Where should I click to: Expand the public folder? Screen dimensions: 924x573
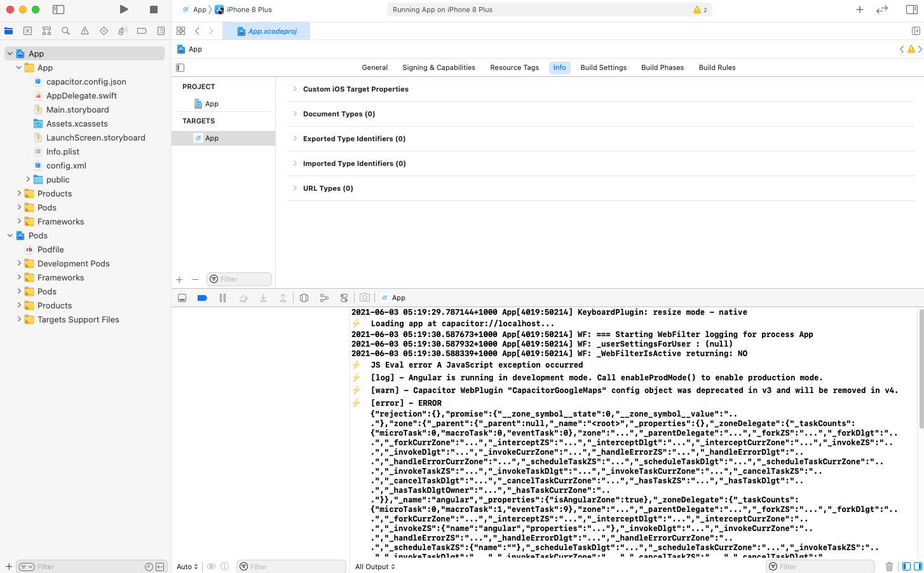coord(28,179)
